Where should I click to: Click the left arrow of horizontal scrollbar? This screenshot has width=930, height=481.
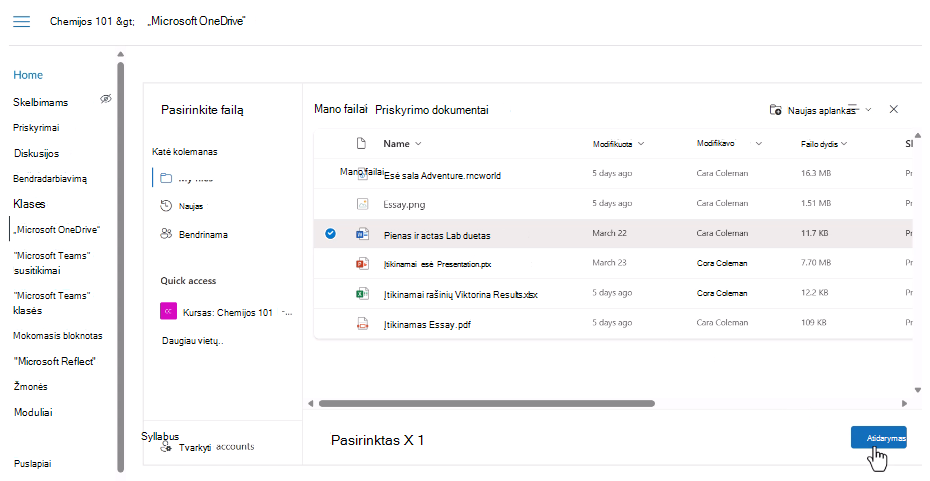(310, 403)
